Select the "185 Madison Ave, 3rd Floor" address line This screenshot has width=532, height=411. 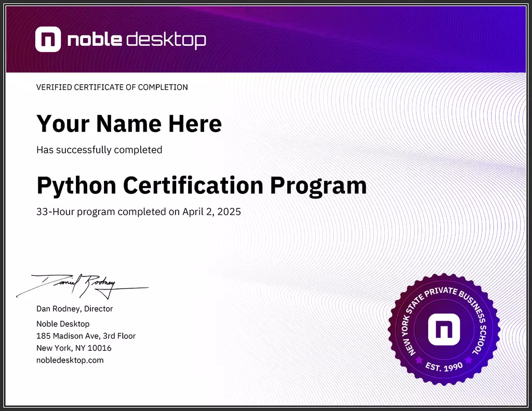pos(86,336)
